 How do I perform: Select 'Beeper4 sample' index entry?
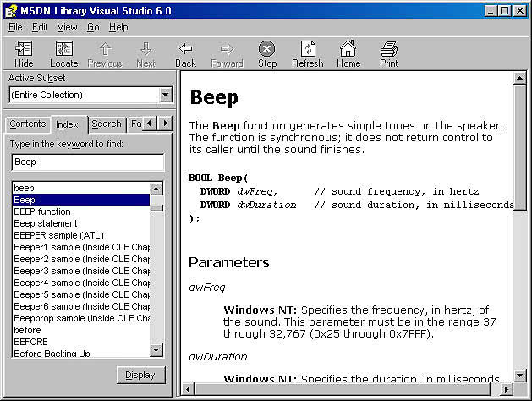point(80,283)
